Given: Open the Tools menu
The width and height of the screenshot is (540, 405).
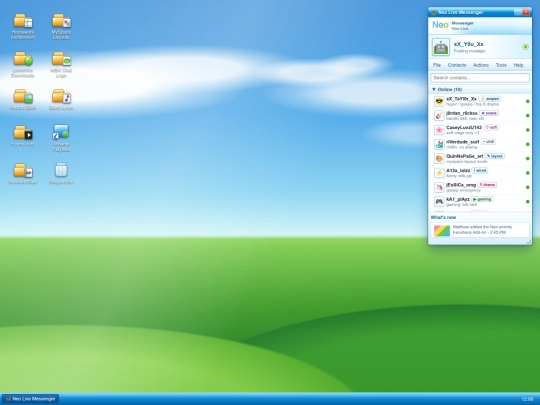Looking at the screenshot, I should pos(501,65).
